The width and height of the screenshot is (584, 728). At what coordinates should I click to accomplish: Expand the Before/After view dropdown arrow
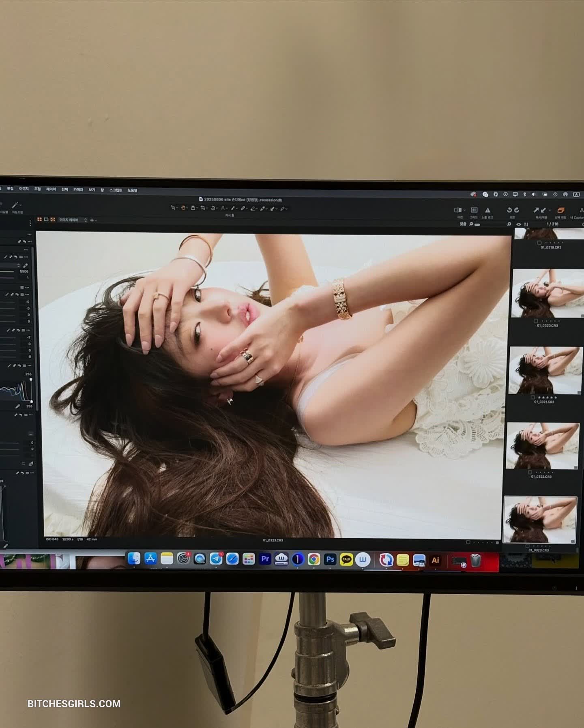click(x=464, y=210)
